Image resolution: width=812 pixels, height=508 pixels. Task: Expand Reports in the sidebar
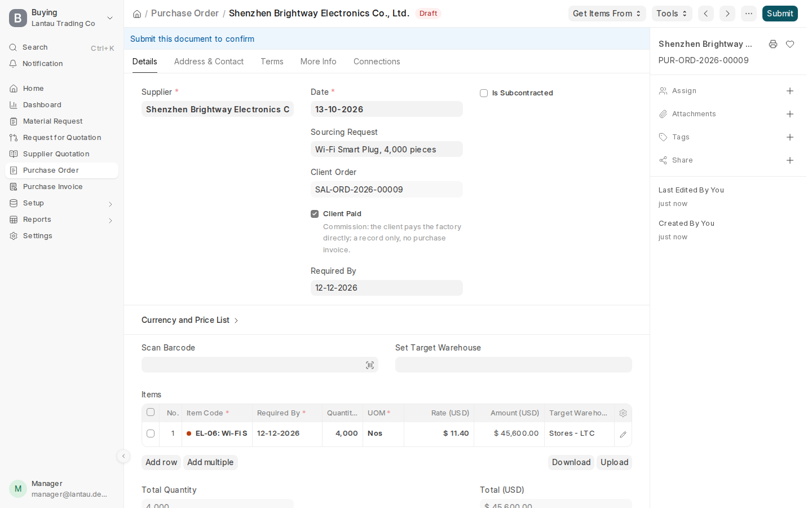pos(62,220)
